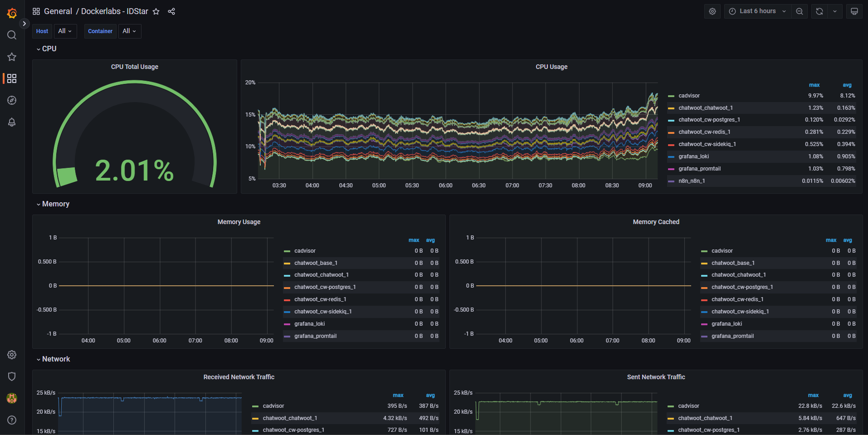Image resolution: width=868 pixels, height=435 pixels.
Task: Open the auto-refresh interval dropdown
Action: coord(835,11)
